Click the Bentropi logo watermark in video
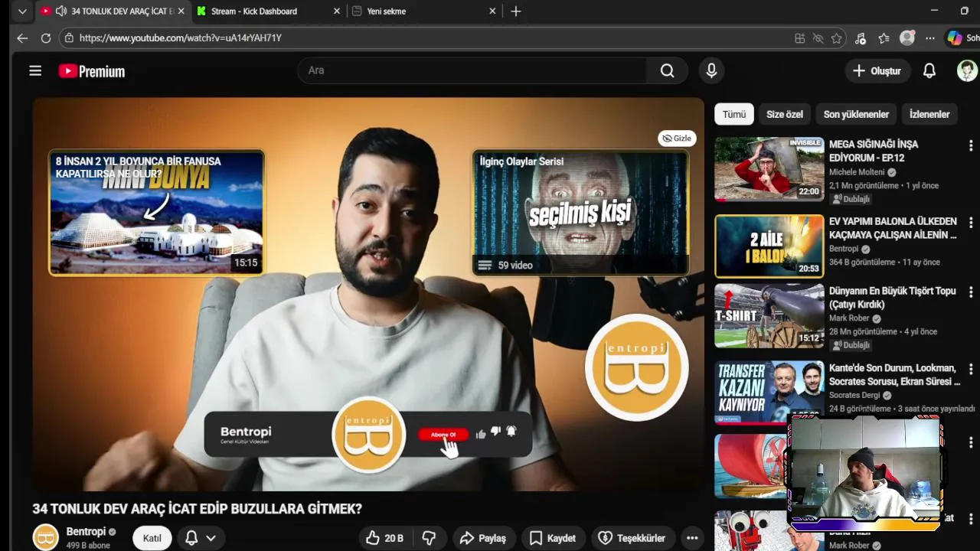This screenshot has width=980, height=551. (636, 367)
